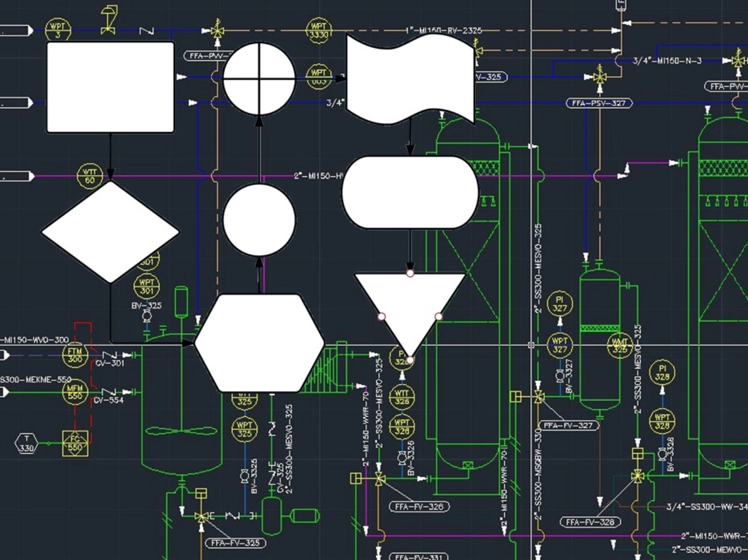Image resolution: width=748 pixels, height=560 pixels.
Task: Select the FTM 300 instrument bubble
Action: point(75,355)
